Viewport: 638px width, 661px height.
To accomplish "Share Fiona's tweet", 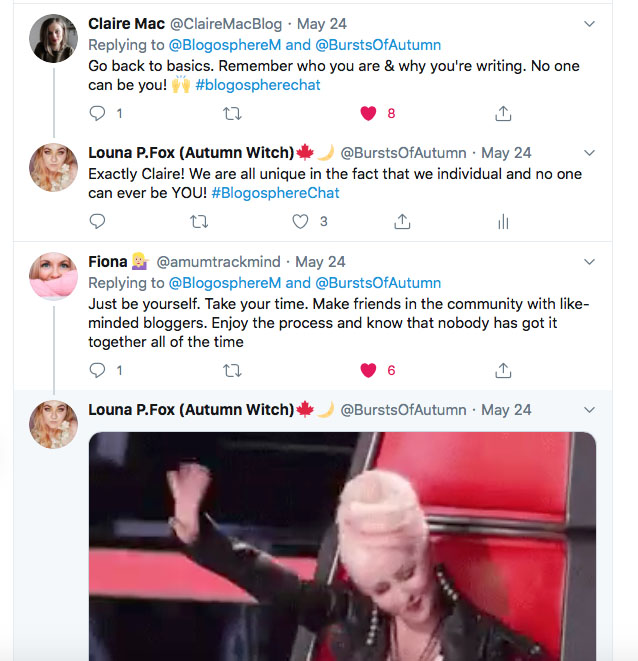I will [503, 370].
